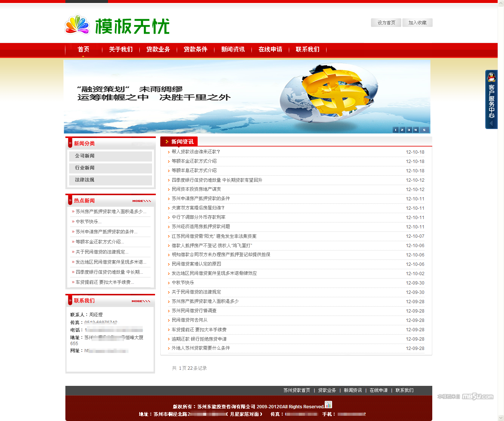The image size is (504, 421).
Task: Open the 首页 navigation menu item
Action: [x=83, y=49]
